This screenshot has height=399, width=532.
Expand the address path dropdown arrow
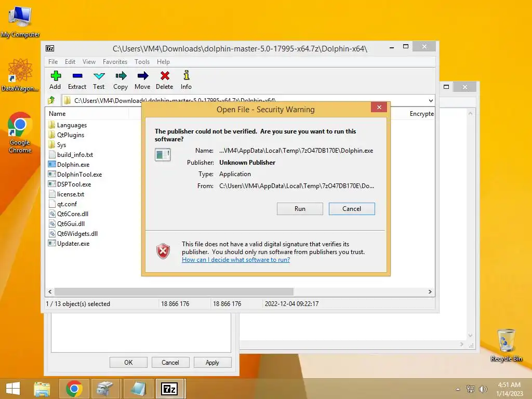click(431, 100)
